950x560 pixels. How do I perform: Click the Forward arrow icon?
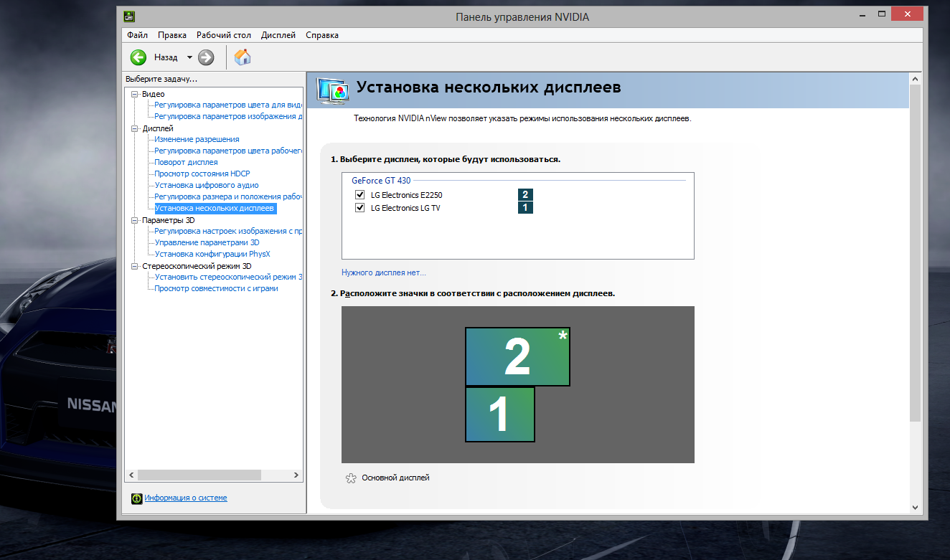(206, 57)
